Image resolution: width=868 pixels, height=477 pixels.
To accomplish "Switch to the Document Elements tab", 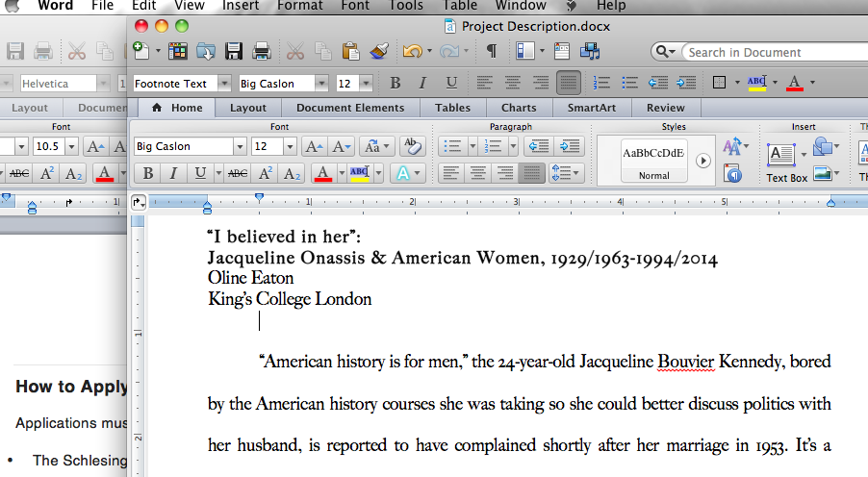I will (350, 108).
